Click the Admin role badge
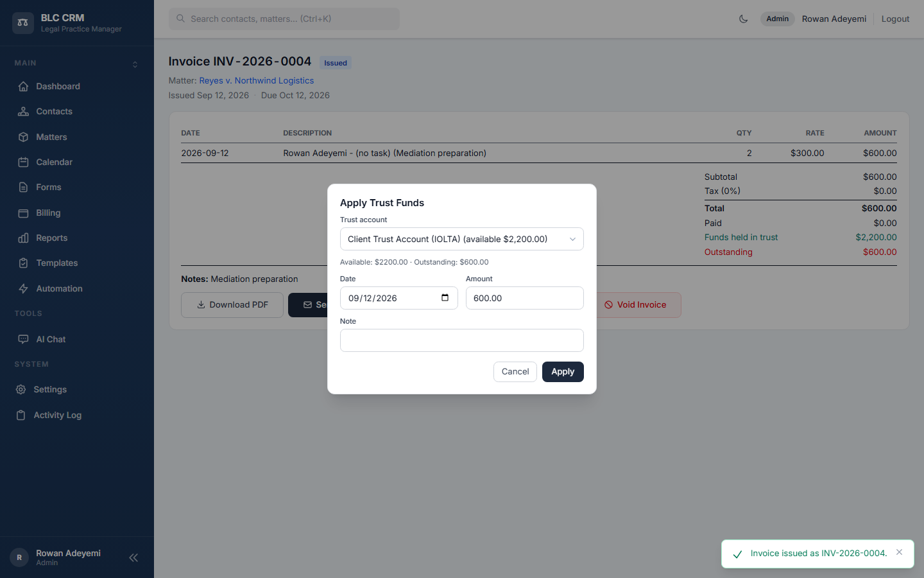This screenshot has height=578, width=924. (x=778, y=19)
